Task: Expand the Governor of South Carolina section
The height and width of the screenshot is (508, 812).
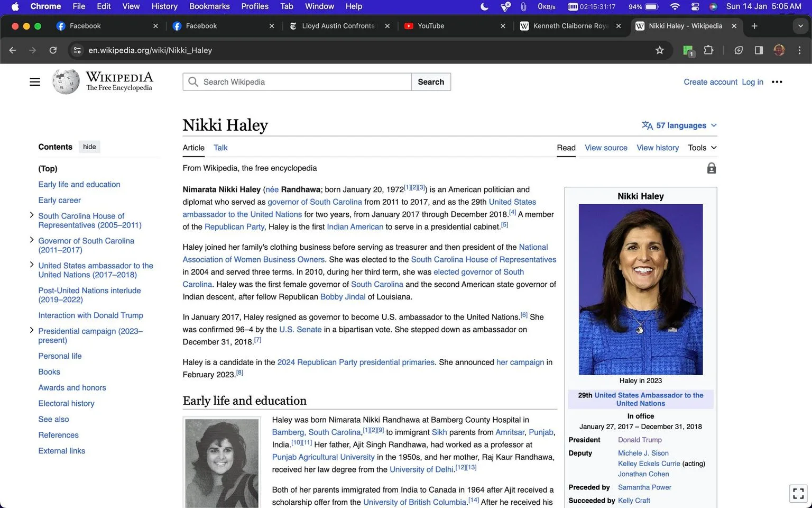Action: (x=32, y=240)
